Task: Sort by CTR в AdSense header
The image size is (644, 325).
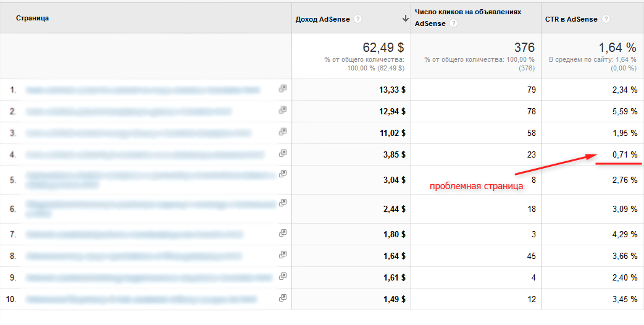Action: click(x=571, y=19)
